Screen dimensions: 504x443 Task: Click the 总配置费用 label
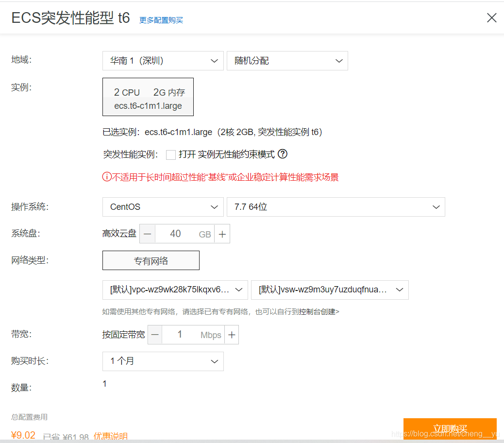(x=29, y=417)
